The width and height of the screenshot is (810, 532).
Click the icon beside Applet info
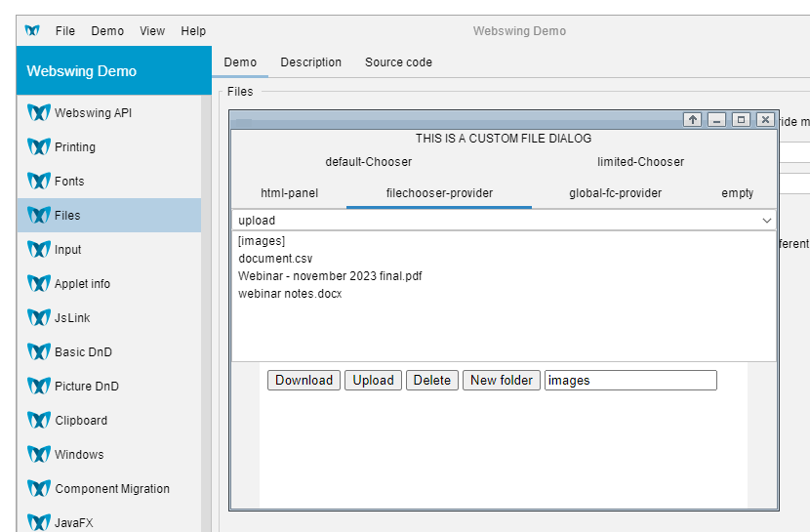39,283
